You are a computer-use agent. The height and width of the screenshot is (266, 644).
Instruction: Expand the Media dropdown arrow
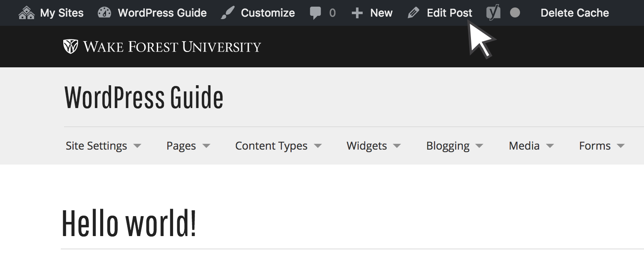550,146
